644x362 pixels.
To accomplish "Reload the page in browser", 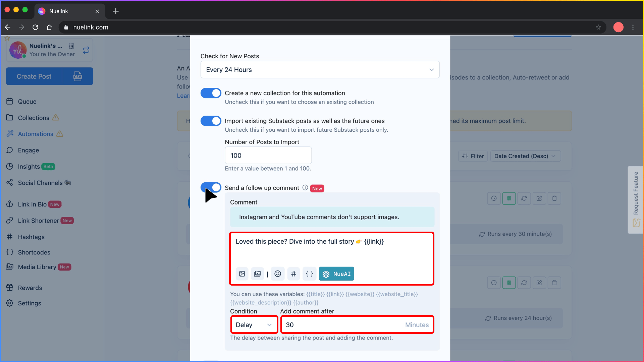I will point(35,27).
